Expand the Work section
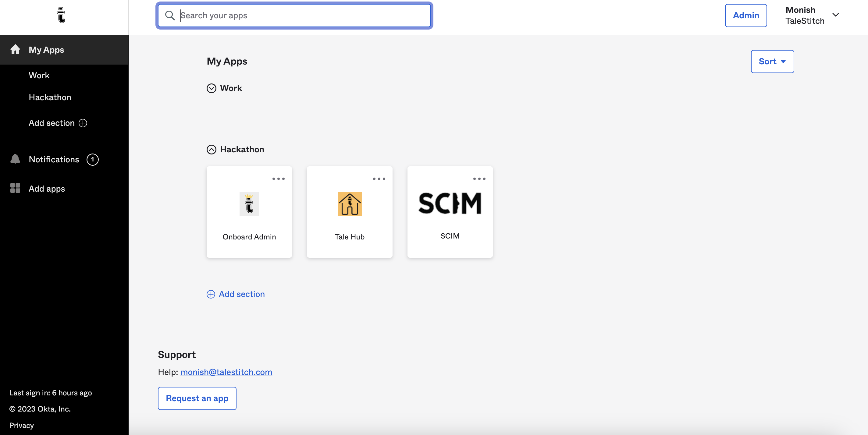 (211, 88)
